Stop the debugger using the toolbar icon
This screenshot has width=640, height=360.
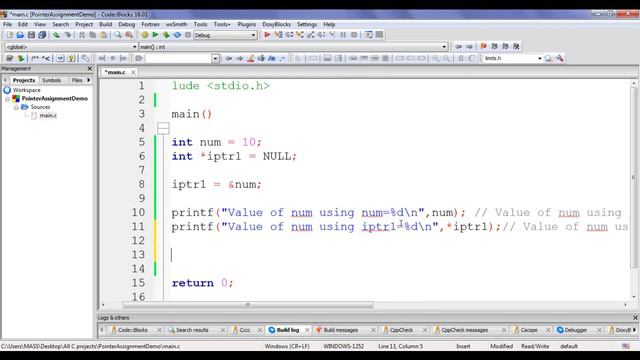(x=354, y=35)
